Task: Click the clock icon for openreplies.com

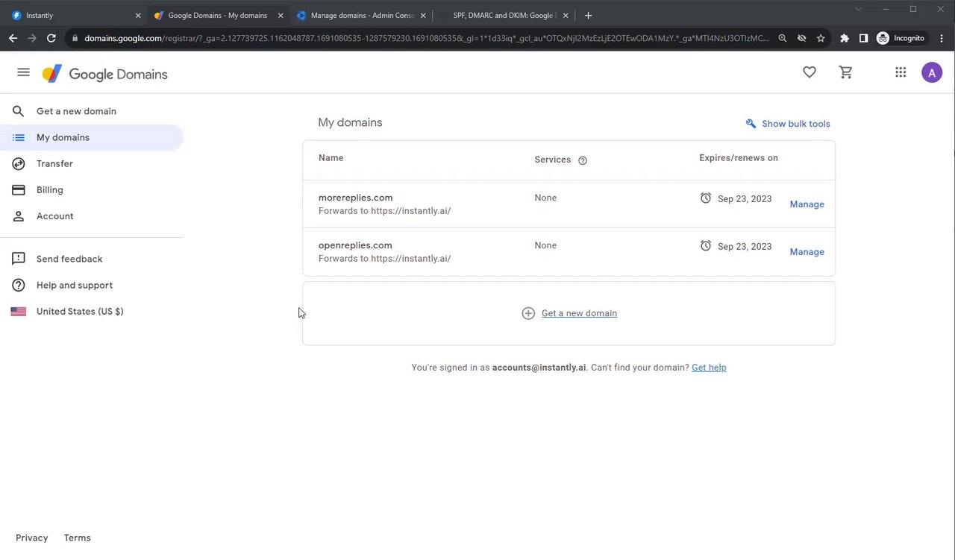Action: point(706,245)
